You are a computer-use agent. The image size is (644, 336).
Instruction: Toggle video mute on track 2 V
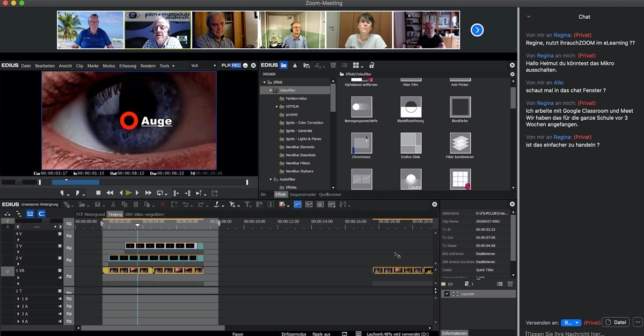click(60, 258)
